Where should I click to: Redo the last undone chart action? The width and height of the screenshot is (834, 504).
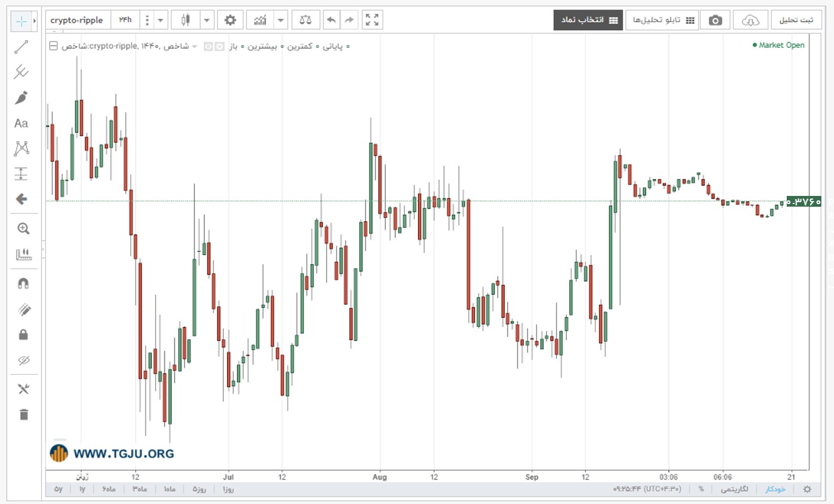tap(349, 20)
